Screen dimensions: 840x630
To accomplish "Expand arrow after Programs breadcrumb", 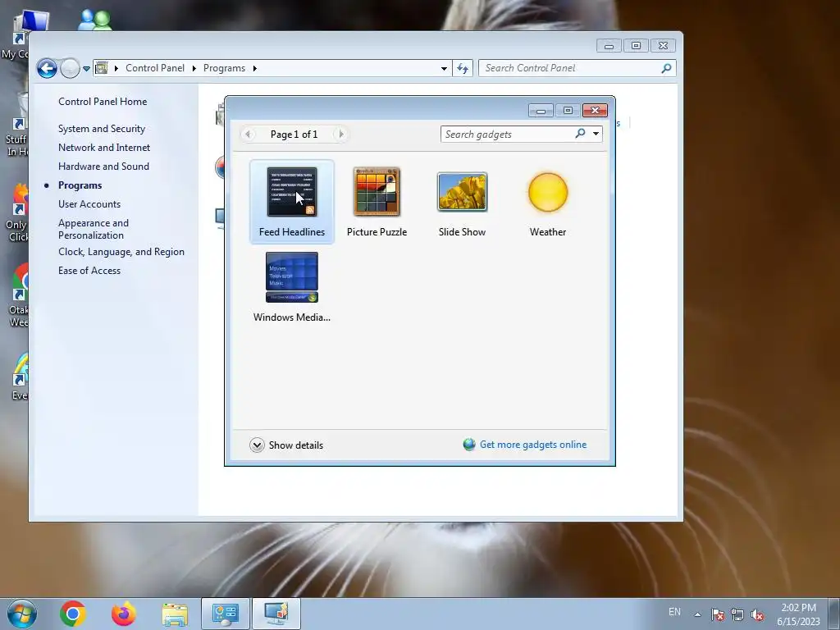I will pyautogui.click(x=254, y=69).
